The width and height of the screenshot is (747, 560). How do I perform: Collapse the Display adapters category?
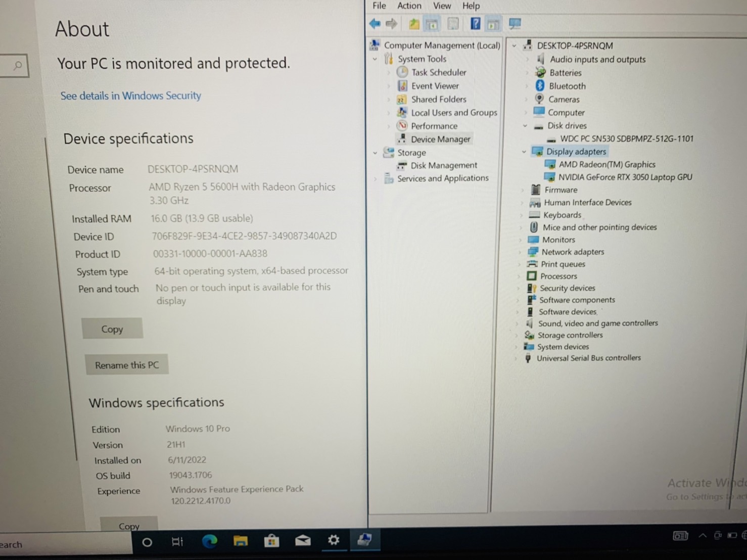pyautogui.click(x=524, y=152)
